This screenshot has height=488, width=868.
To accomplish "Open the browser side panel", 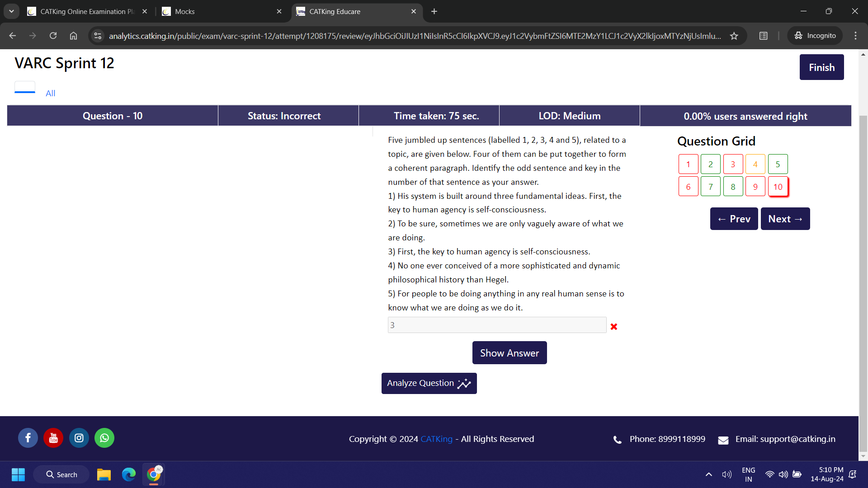I will (x=764, y=36).
